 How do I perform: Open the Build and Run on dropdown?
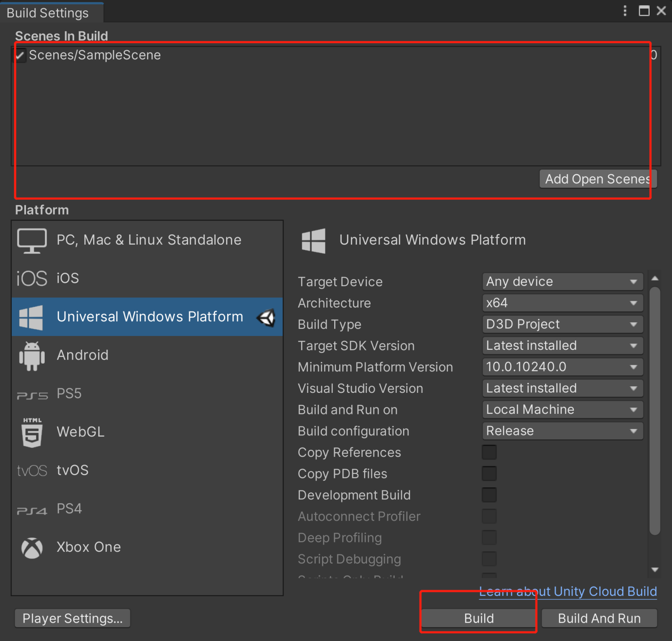point(563,409)
